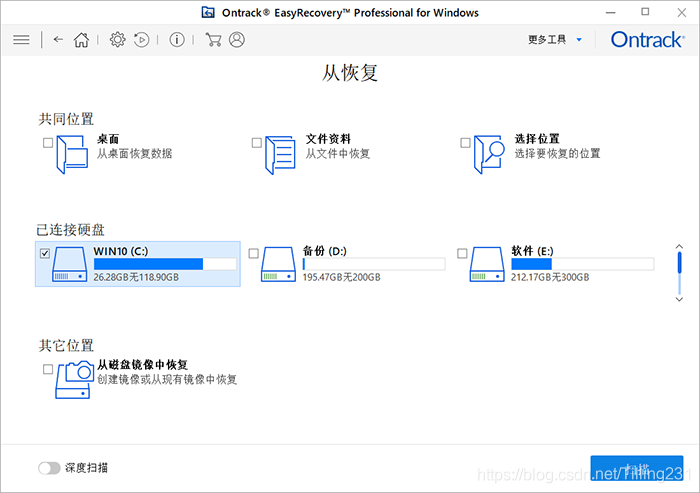The width and height of the screenshot is (700, 493).
Task: Uncheck the WIN10 (C:) checkbox
Action: 45,254
